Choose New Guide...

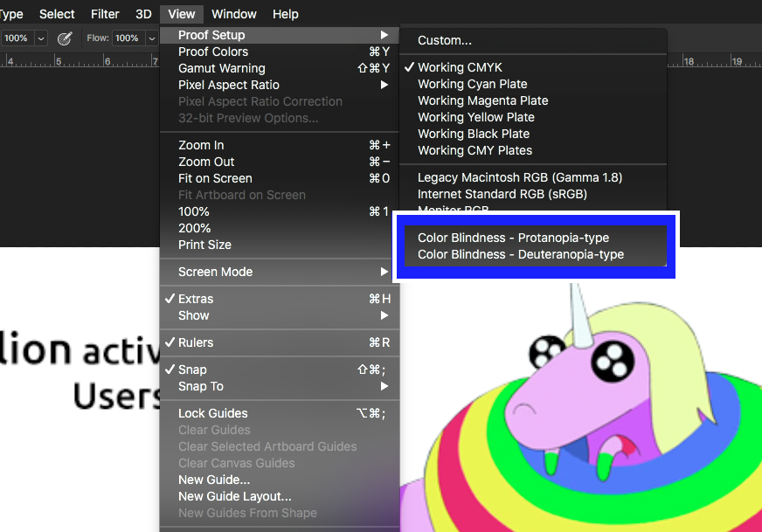[x=280, y=480]
